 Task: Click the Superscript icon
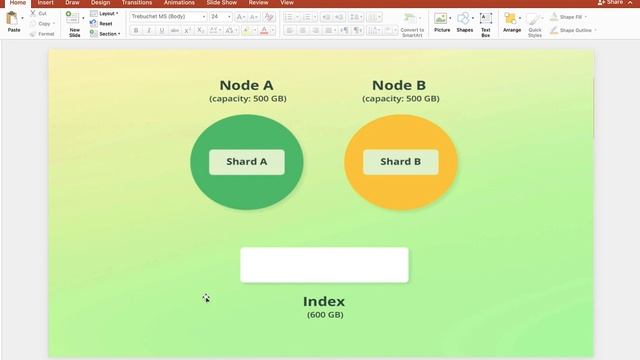click(187, 31)
